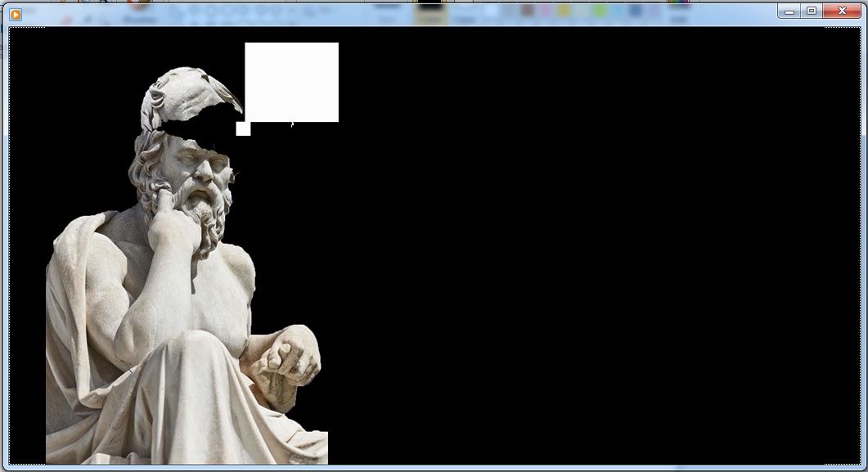
Task: Maximize the player window
Action: click(812, 11)
